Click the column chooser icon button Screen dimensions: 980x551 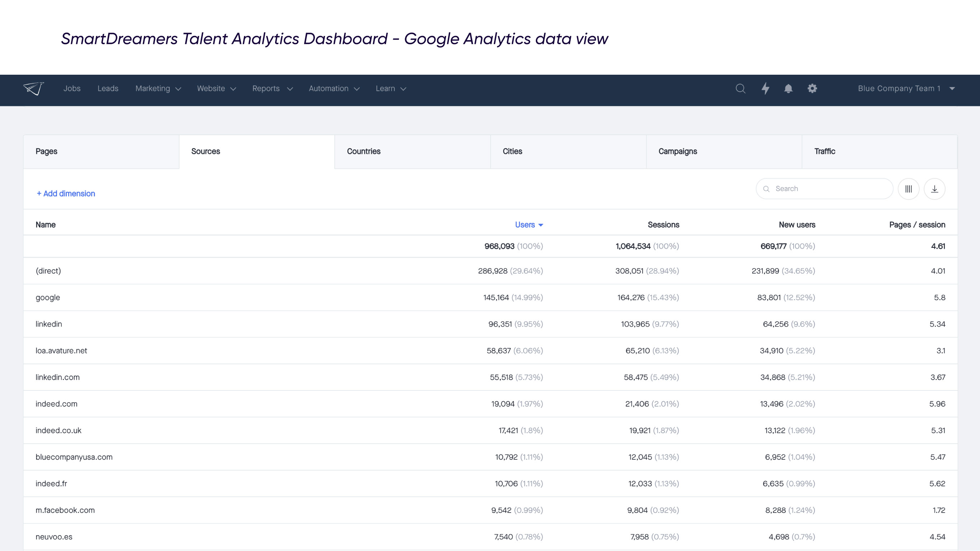(909, 189)
